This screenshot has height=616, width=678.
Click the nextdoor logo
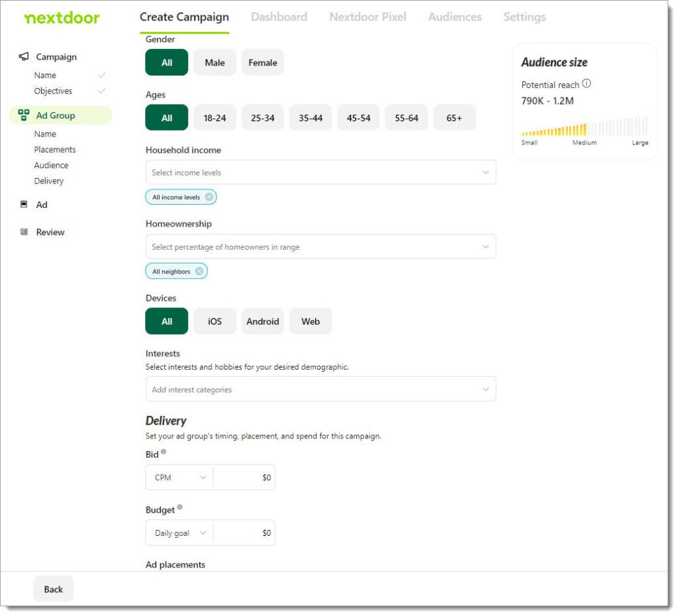click(x=61, y=17)
